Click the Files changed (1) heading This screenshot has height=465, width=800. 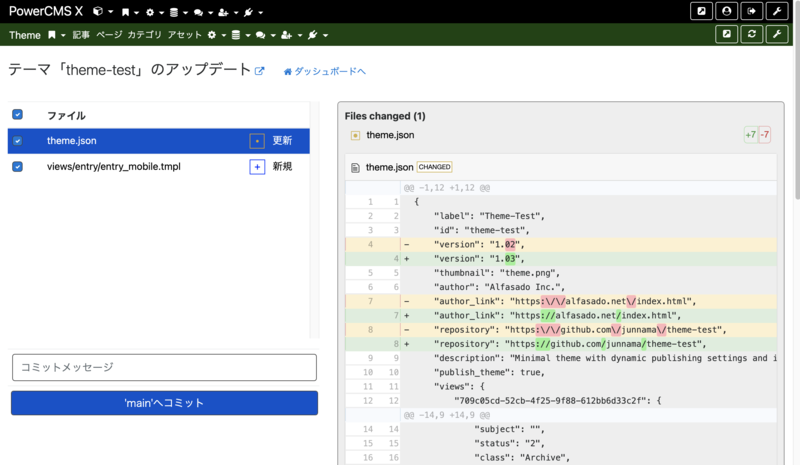pyautogui.click(x=385, y=116)
